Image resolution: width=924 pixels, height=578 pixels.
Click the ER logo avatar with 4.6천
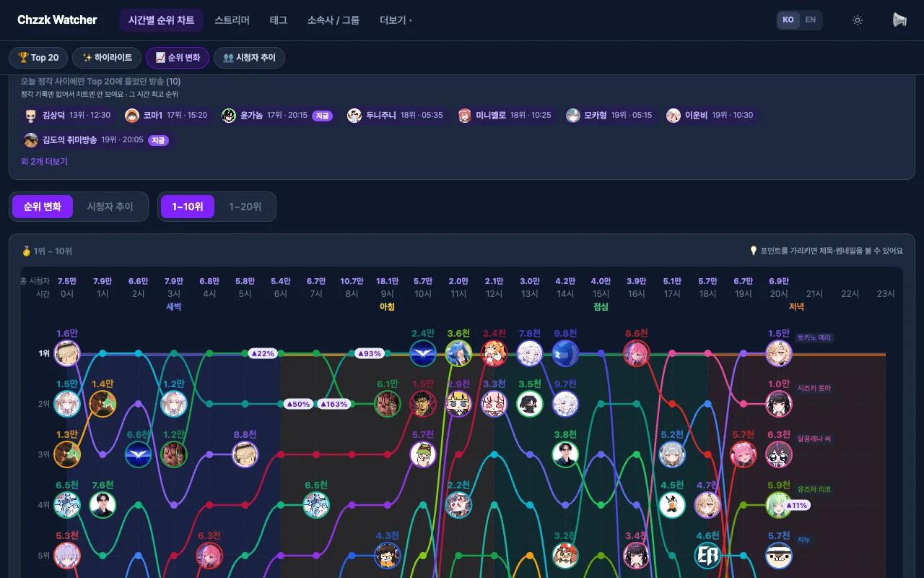pyautogui.click(x=707, y=556)
